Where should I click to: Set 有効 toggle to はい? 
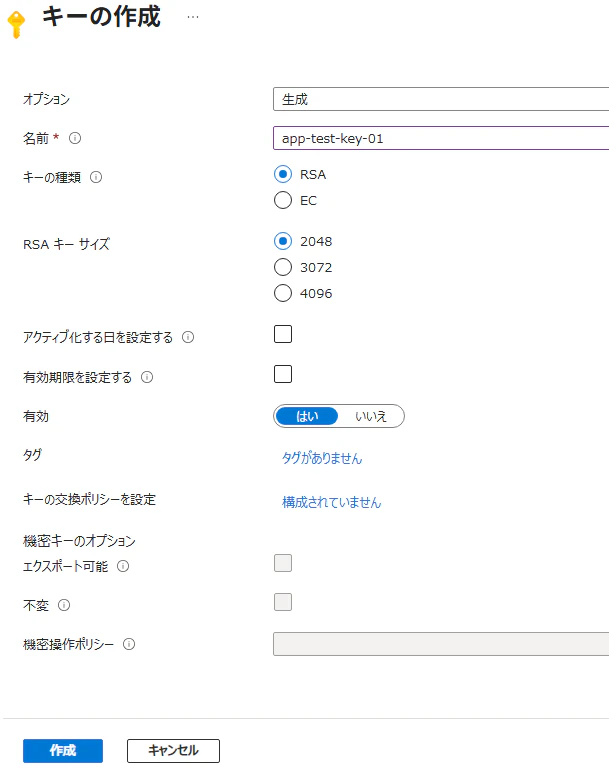[x=307, y=416]
